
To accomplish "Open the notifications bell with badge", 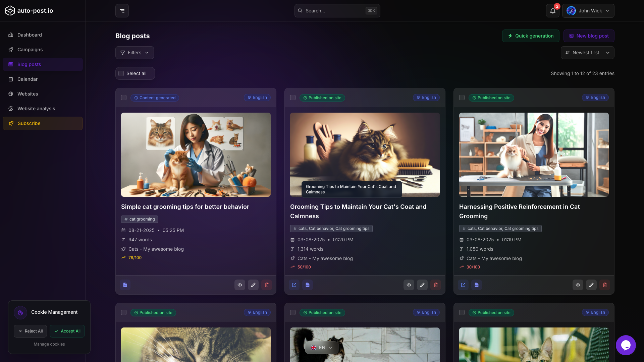I will pyautogui.click(x=552, y=11).
